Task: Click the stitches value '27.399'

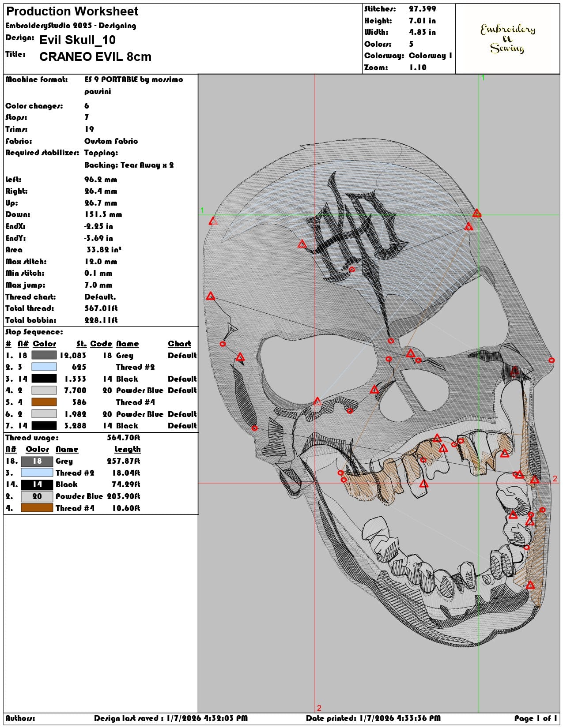Action: click(422, 9)
